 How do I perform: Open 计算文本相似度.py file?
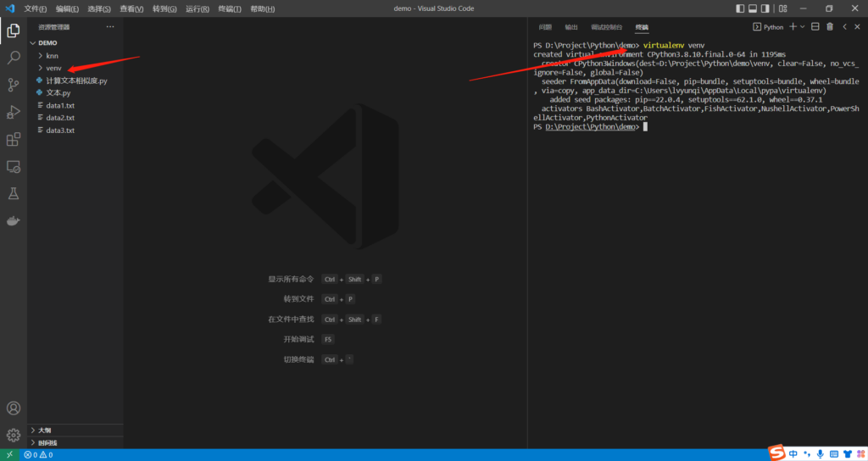point(75,81)
